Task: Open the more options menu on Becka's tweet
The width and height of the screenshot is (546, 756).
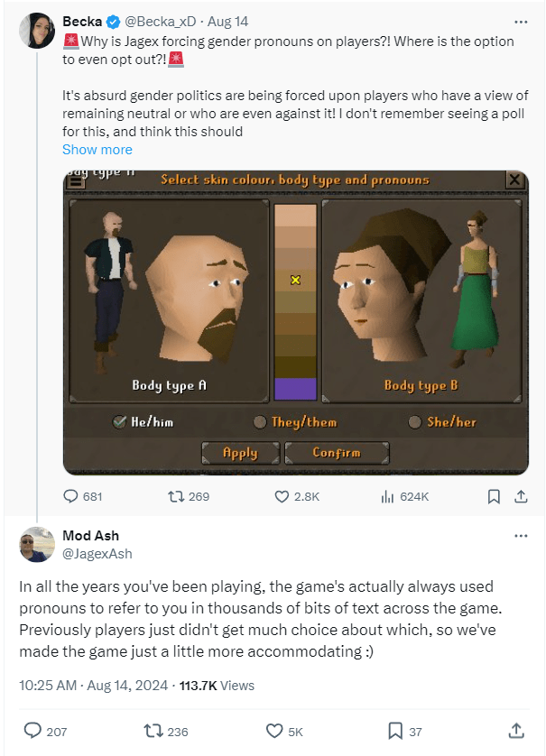Action: coord(522,21)
